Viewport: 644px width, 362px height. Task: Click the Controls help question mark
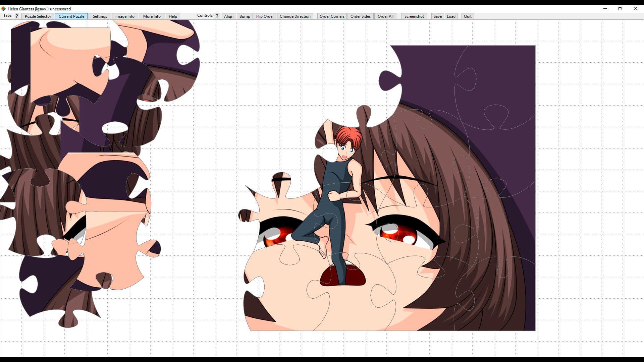click(x=217, y=16)
